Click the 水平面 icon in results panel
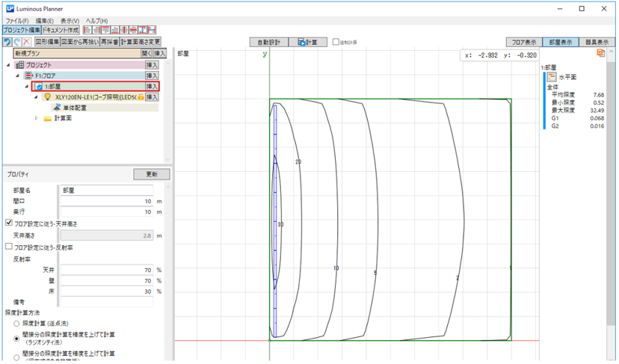 click(x=552, y=77)
